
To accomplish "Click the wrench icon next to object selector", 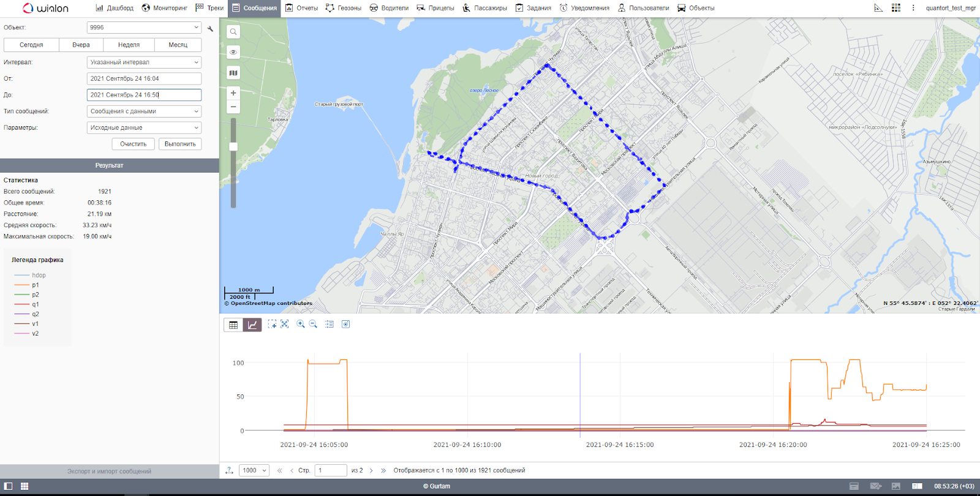I will pyautogui.click(x=211, y=29).
